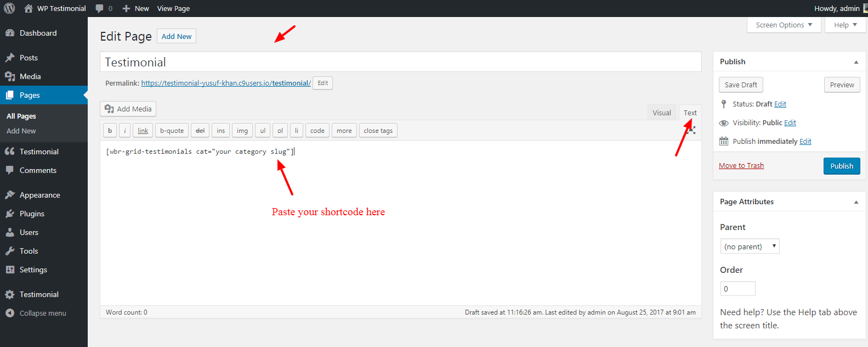Edit the Status Draft setting
This screenshot has width=868, height=347.
coord(780,104)
